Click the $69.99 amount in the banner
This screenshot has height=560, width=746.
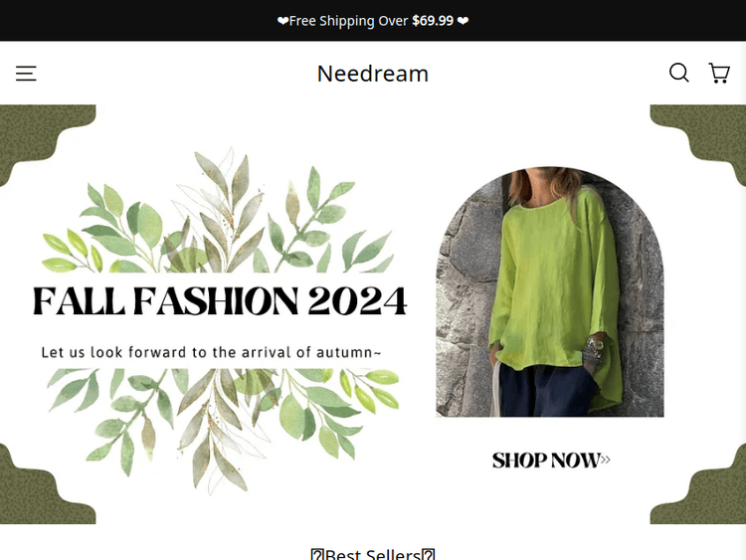pyautogui.click(x=433, y=21)
